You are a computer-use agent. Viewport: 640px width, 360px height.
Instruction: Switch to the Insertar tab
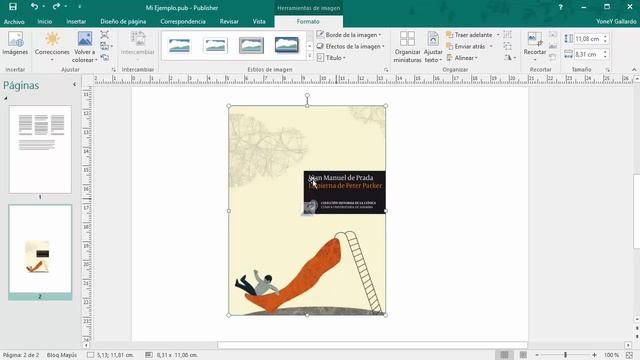tap(76, 22)
